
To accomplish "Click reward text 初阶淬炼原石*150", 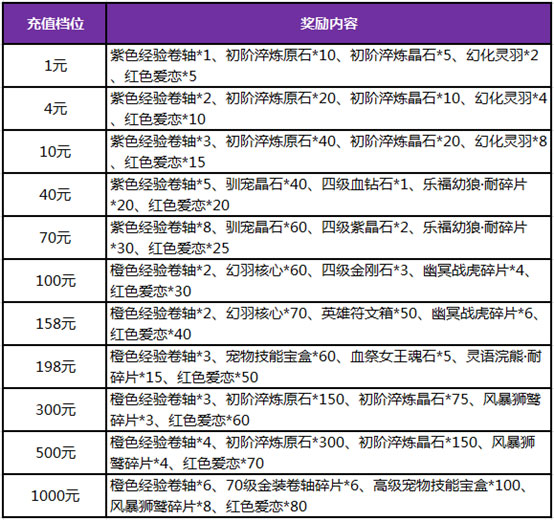I will click(x=285, y=400).
